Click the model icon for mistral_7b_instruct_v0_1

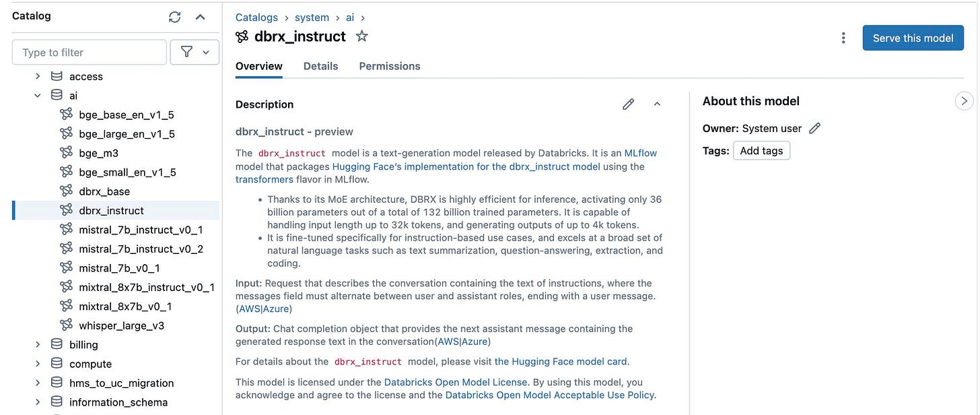pos(66,230)
